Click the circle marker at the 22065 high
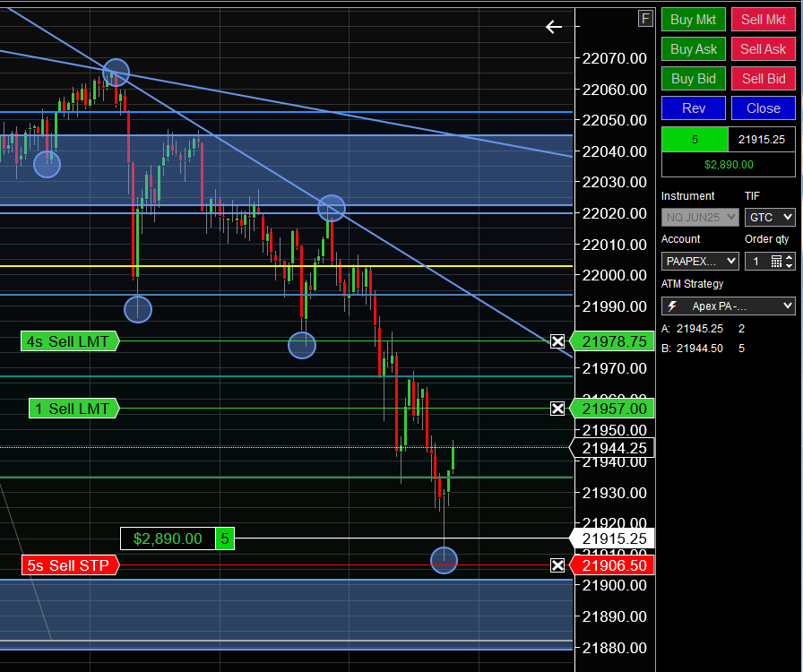Screen dimensions: 803x672 [117, 73]
